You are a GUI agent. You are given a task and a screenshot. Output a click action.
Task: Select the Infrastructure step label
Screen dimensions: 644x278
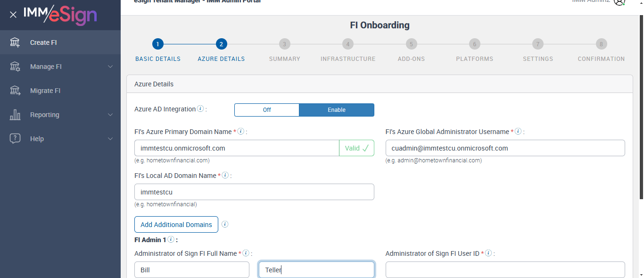[348, 59]
